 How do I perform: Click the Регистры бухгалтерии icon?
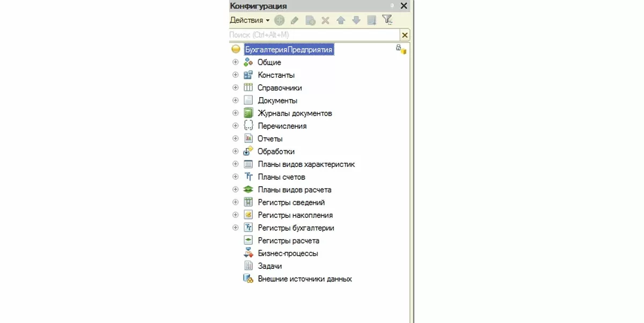(248, 227)
